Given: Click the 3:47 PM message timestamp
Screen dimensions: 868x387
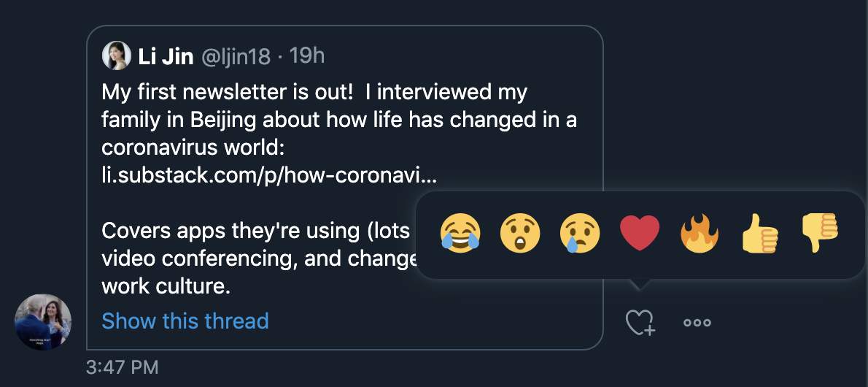Looking at the screenshot, I should (x=123, y=367).
